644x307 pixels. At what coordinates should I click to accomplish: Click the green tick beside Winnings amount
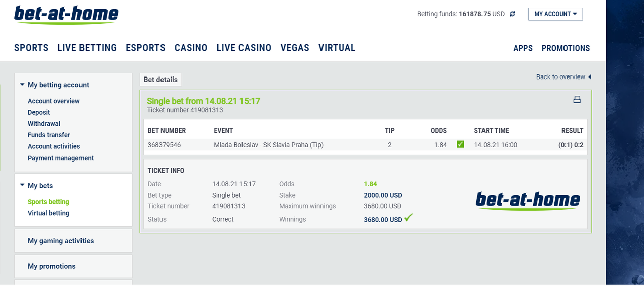pos(409,218)
